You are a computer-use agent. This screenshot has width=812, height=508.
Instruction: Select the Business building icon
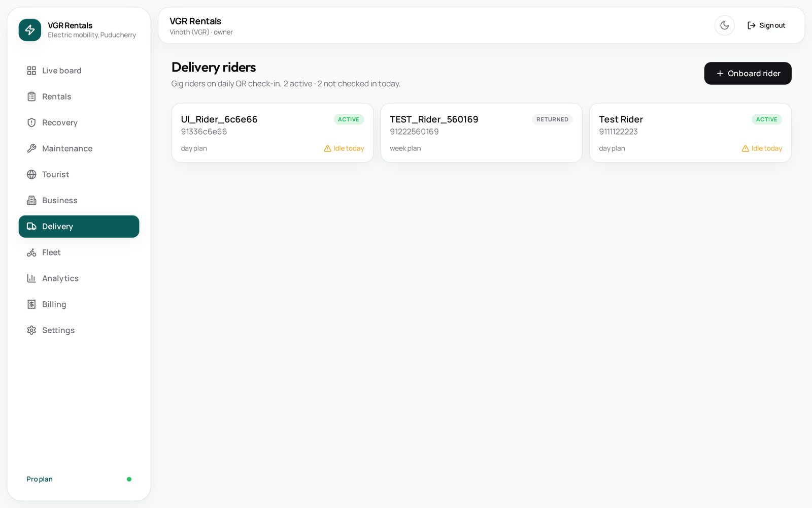31,200
